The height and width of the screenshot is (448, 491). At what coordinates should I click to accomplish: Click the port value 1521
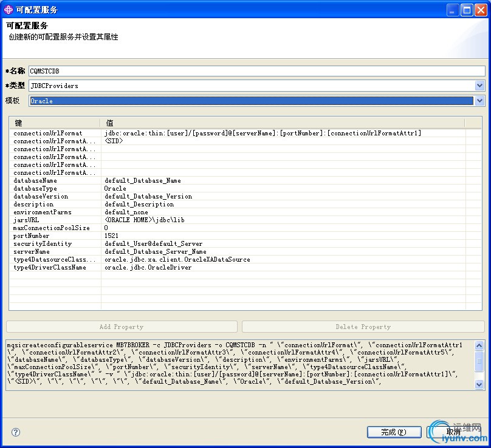111,236
